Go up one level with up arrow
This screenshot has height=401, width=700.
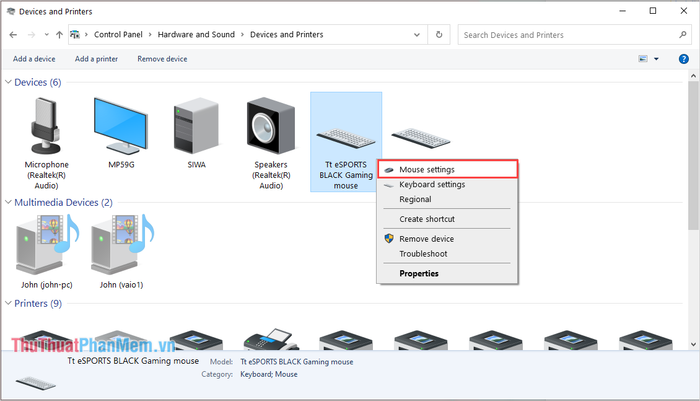[x=59, y=35]
